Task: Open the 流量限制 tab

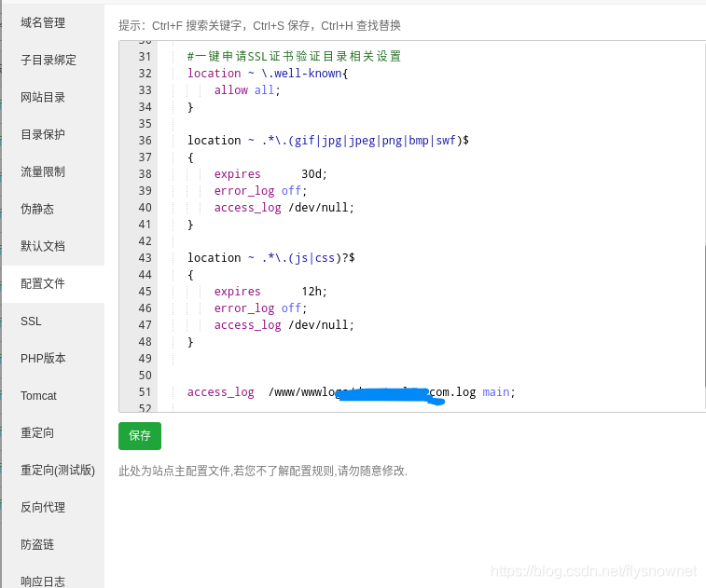Action: [x=43, y=171]
